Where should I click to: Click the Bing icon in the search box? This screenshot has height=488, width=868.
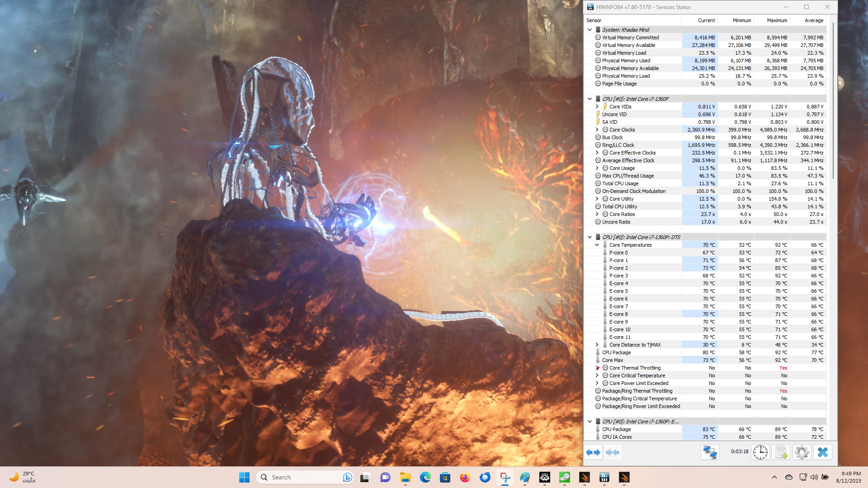tap(347, 477)
